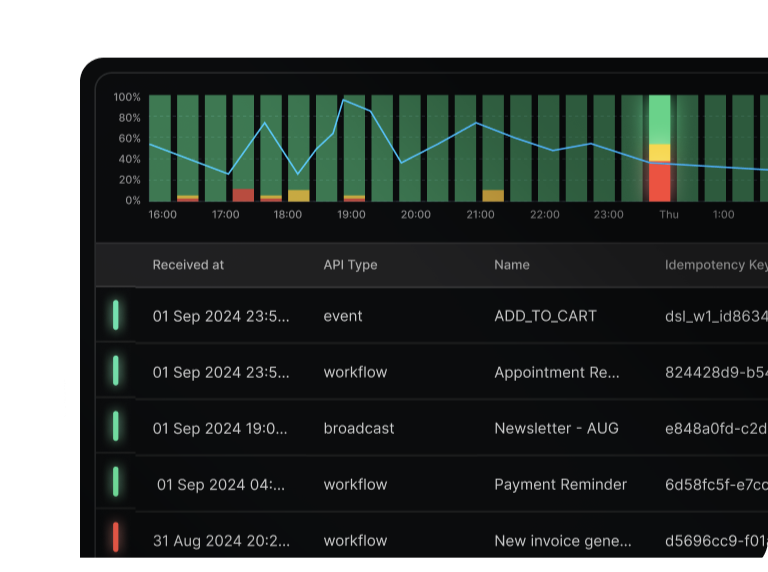
Task: Click the 'broadcast' API type cell
Action: coord(359,429)
